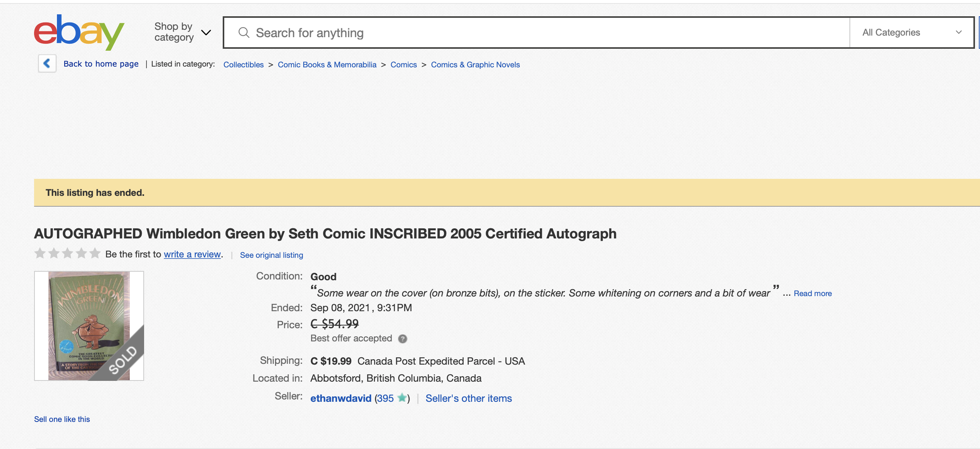
Task: Click the gray star rating icons
Action: (67, 254)
